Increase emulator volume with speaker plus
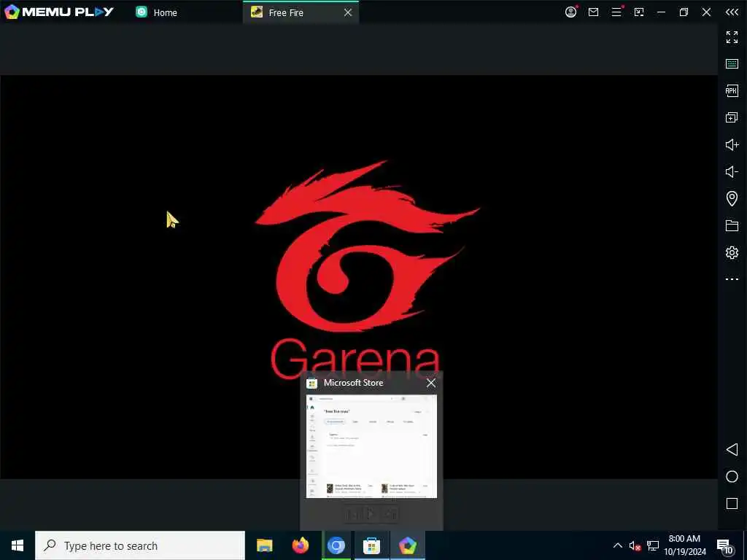Viewport: 747px width, 560px height. coord(732,144)
